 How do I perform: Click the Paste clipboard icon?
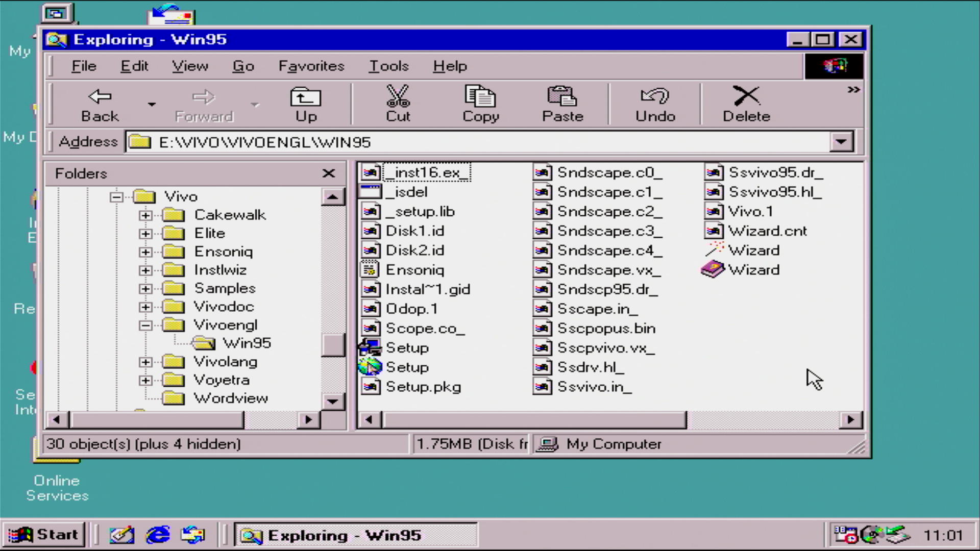point(562,97)
